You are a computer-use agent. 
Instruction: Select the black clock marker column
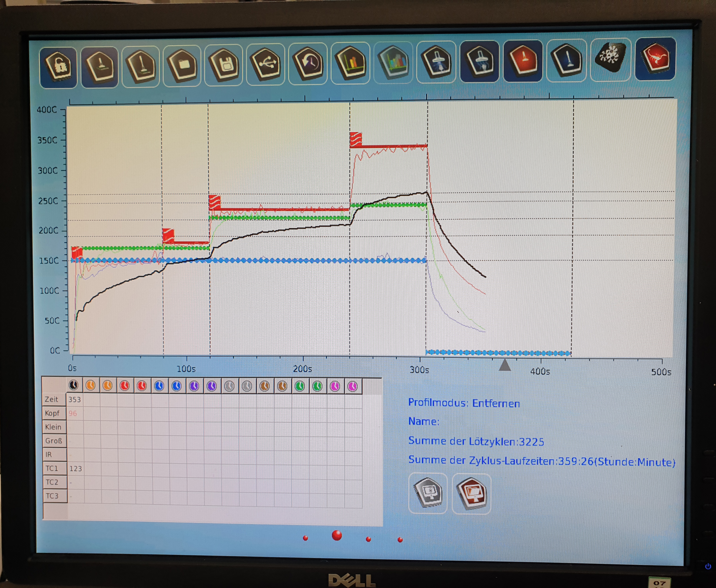73,385
